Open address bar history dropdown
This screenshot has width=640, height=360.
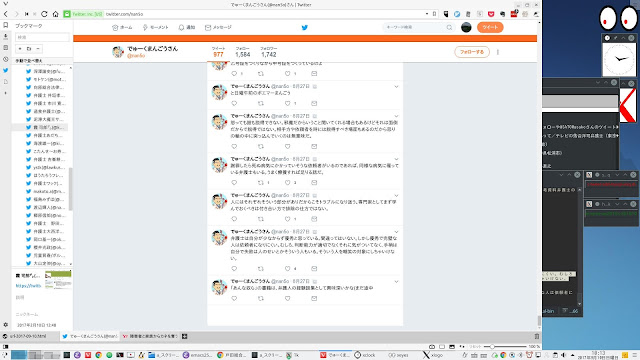tap(427, 14)
